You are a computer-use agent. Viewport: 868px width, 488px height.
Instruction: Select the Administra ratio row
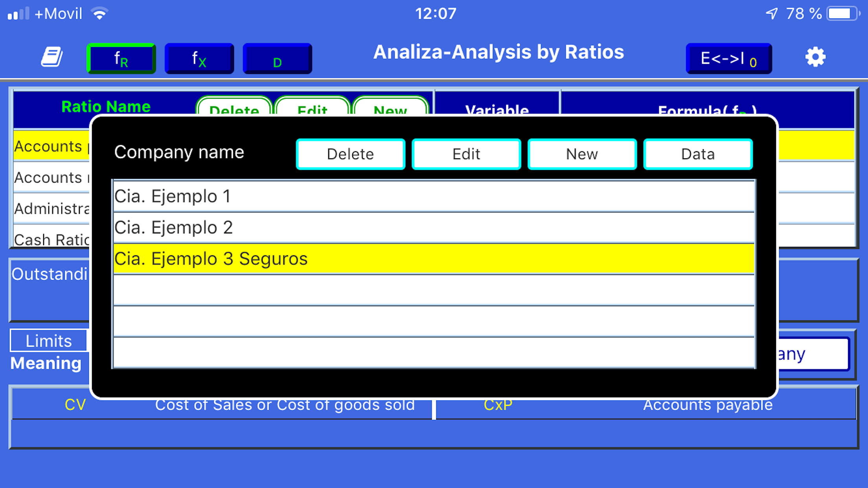pyautogui.click(x=51, y=209)
